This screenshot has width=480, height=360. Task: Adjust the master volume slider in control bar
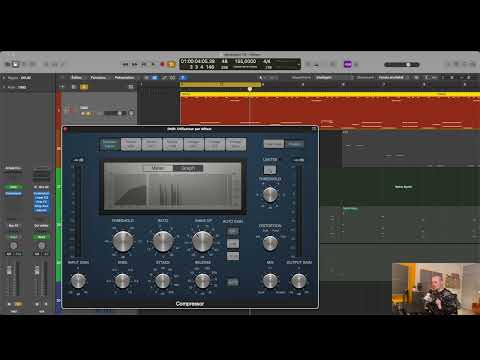(x=402, y=64)
